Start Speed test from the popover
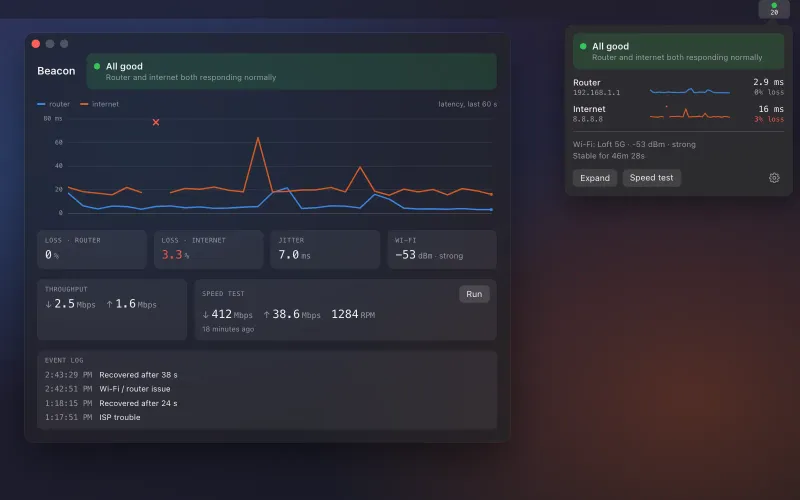This screenshot has width=800, height=500. coord(651,178)
